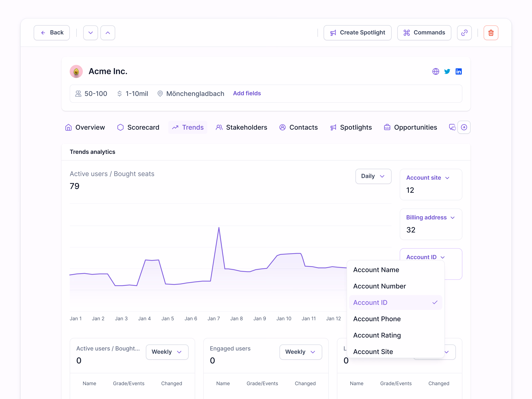Select the checked Account ID option

tap(396, 303)
